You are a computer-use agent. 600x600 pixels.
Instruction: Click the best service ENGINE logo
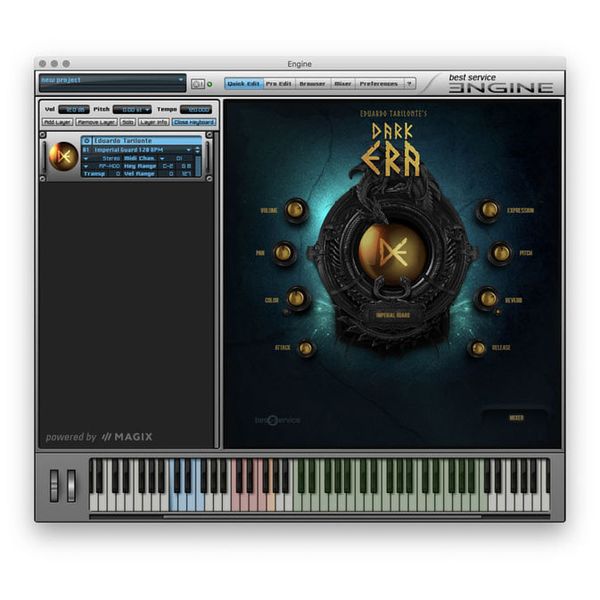[501, 83]
